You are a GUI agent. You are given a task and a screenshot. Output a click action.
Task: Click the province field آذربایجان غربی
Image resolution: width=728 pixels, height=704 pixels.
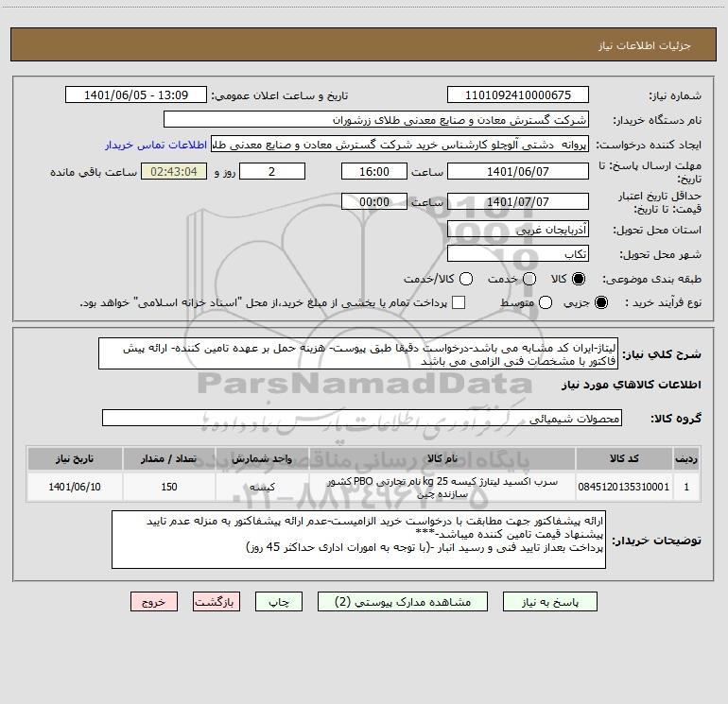[x=518, y=229]
